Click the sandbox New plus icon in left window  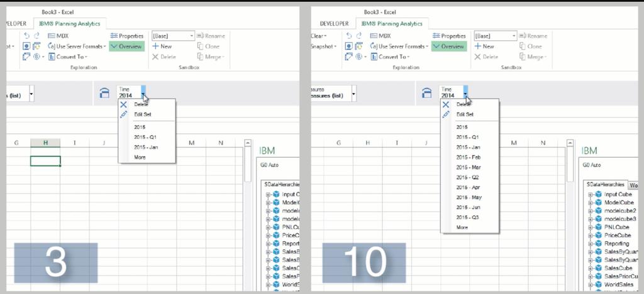point(155,46)
